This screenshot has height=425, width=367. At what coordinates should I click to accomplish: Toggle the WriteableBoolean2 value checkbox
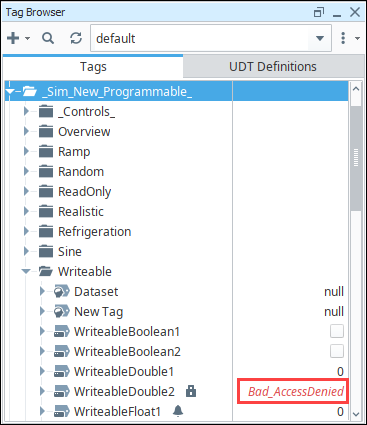(x=337, y=351)
